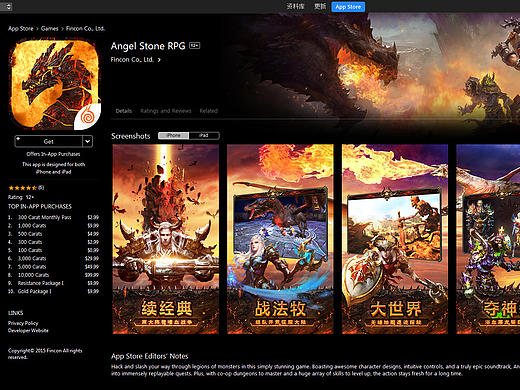Toggle screenshots to iPad view
The image size is (520, 390).
point(204,135)
